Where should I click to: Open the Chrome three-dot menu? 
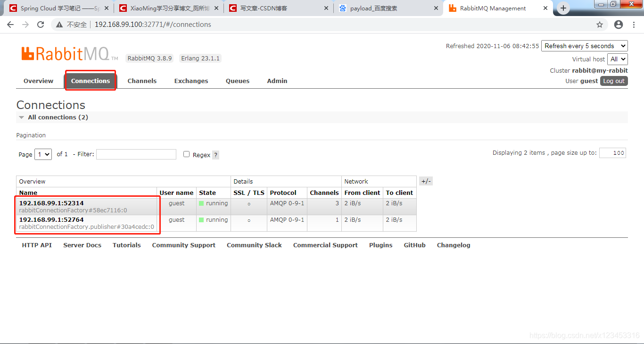(x=635, y=25)
